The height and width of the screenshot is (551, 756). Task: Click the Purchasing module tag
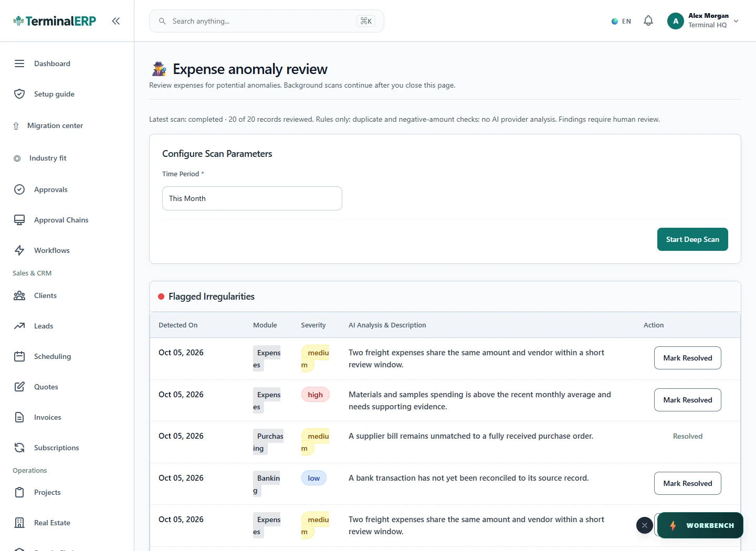tap(268, 442)
